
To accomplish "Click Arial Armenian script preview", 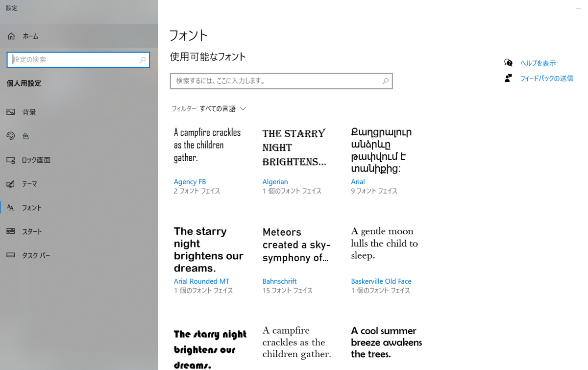I will (x=381, y=150).
